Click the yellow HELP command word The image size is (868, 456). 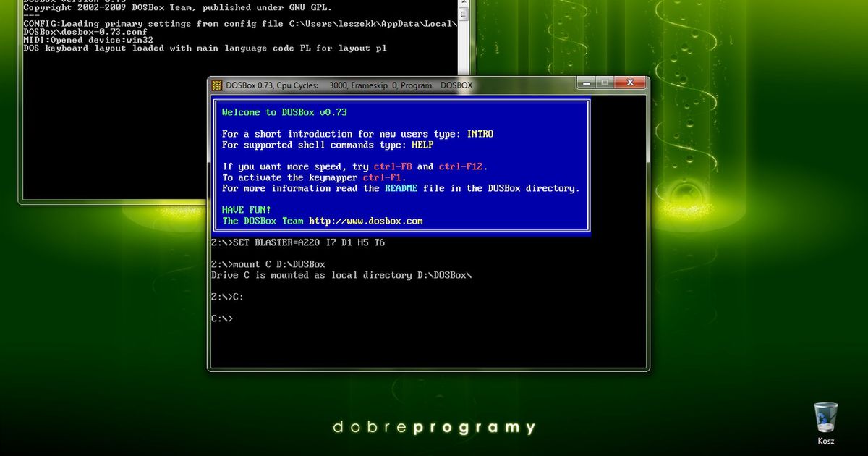pos(422,145)
